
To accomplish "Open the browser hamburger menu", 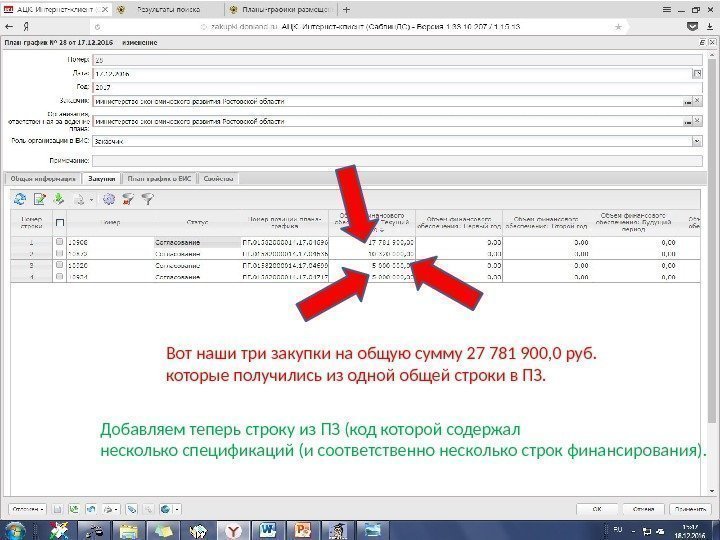I will click(667, 10).
